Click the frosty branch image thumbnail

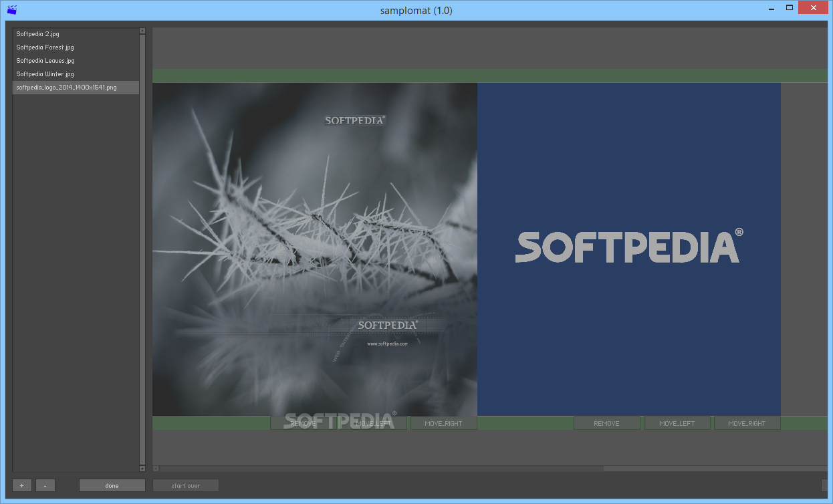tap(315, 249)
